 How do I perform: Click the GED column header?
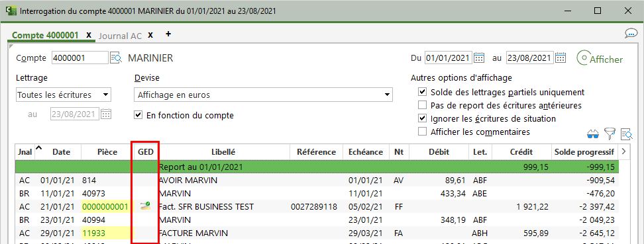tap(146, 151)
